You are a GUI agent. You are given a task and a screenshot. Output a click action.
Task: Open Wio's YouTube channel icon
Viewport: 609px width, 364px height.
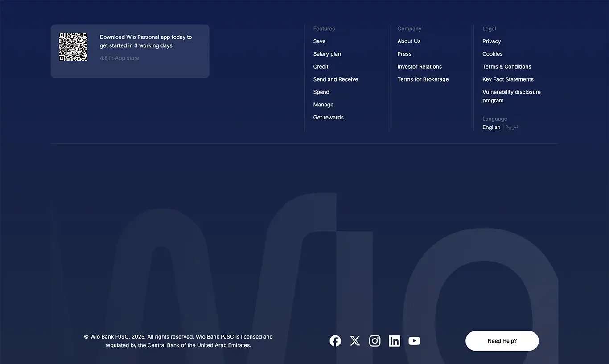point(414,341)
